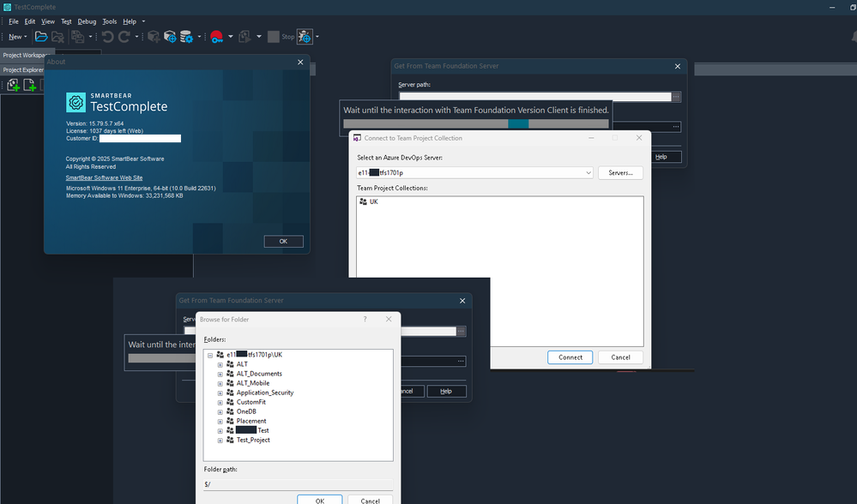This screenshot has height=504, width=857.
Task: Click the Undo arrow in toolbar
Action: 107,37
